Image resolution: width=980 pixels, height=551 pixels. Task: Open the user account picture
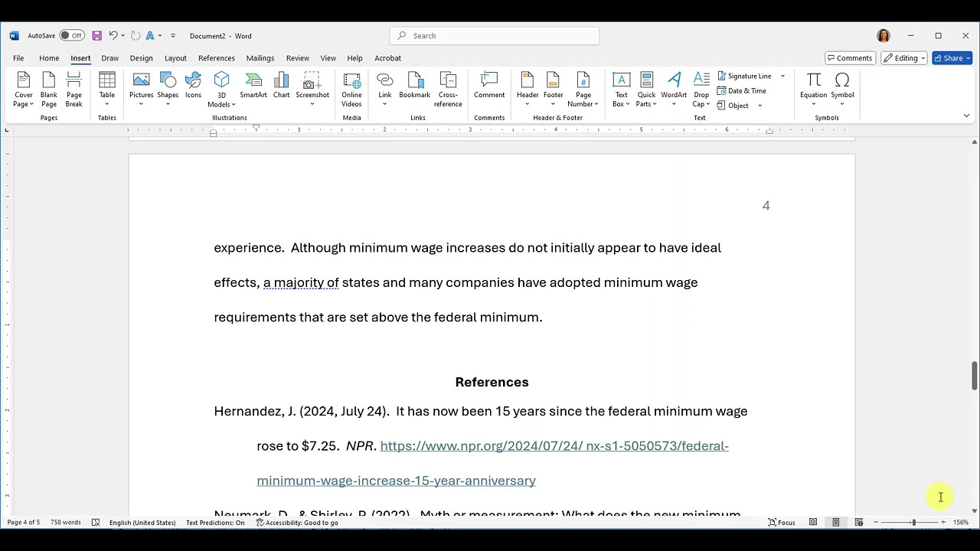(x=884, y=35)
